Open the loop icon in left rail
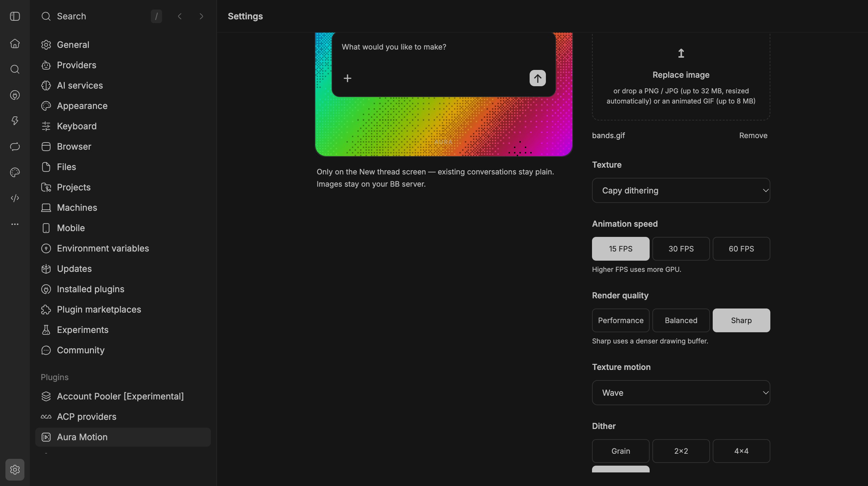Viewport: 868px width, 486px height. 15,147
